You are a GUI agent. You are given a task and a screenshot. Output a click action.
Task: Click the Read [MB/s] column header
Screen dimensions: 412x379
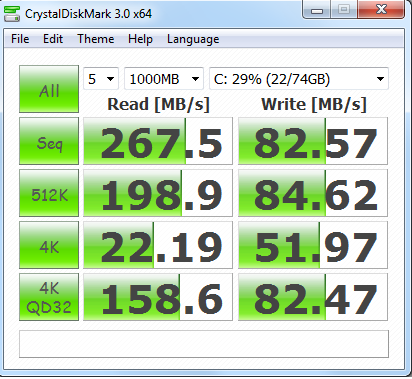coord(158,104)
